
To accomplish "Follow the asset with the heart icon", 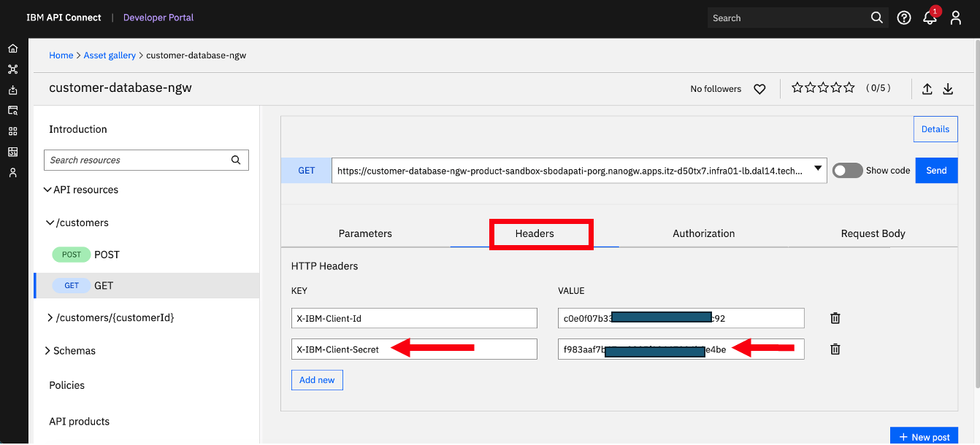I will (759, 89).
